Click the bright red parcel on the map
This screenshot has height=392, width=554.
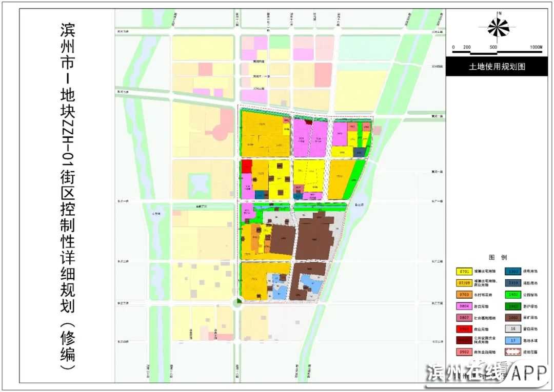(246, 166)
